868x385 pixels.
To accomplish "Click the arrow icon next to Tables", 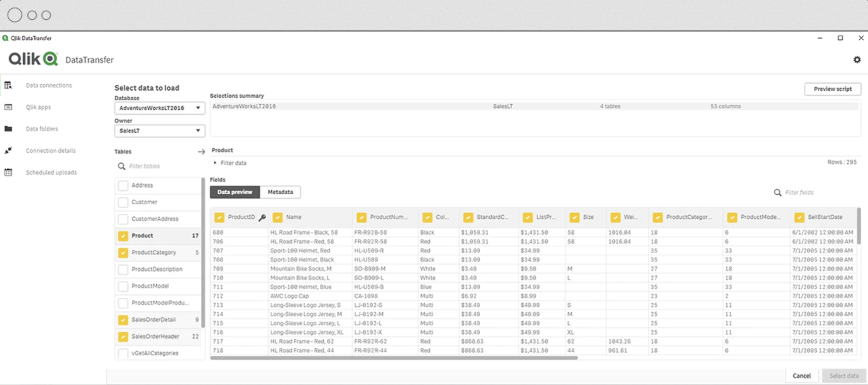I will click(x=201, y=152).
